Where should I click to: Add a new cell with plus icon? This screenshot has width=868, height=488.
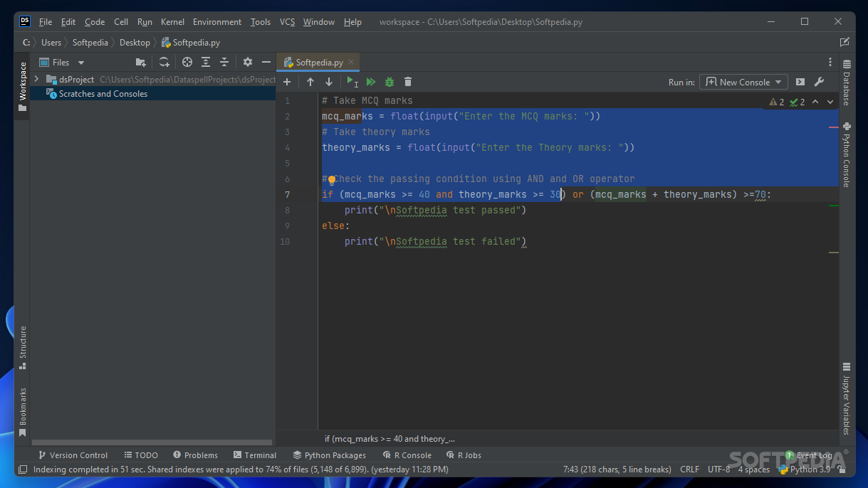[x=288, y=83]
